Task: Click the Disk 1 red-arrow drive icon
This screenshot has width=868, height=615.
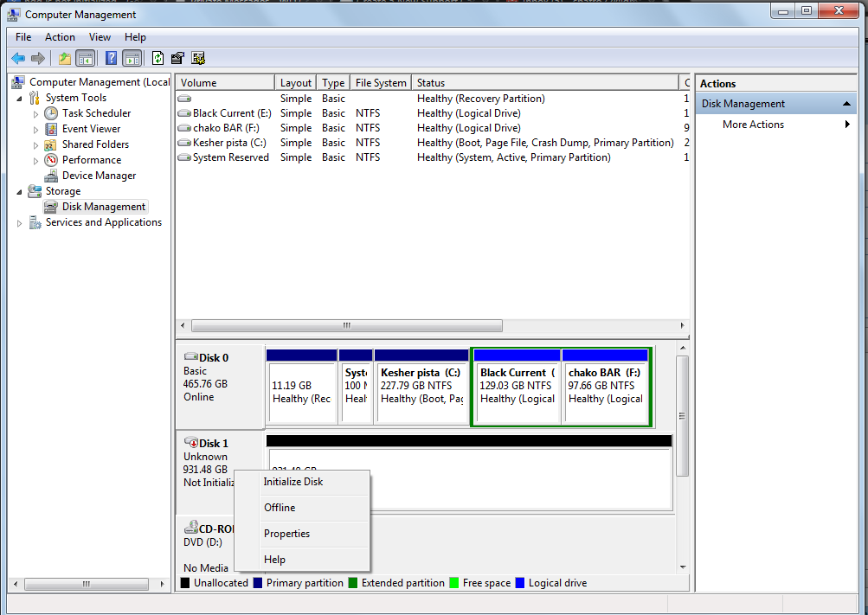Action: coord(191,443)
